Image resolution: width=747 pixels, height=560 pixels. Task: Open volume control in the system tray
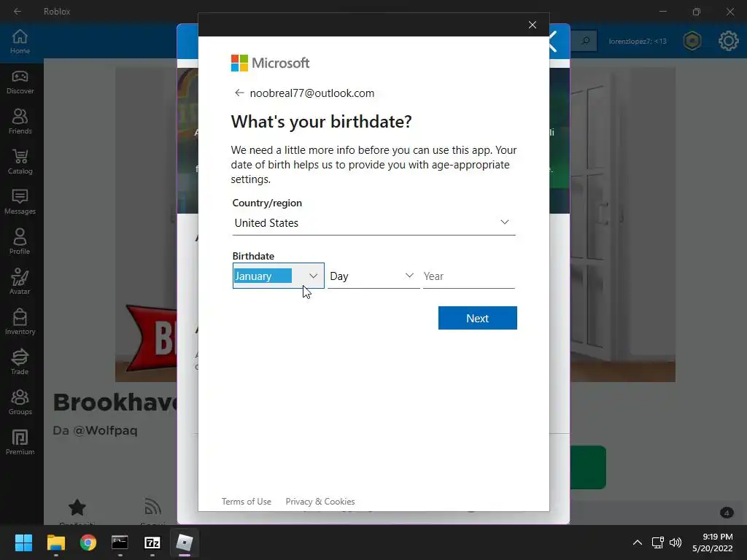(x=676, y=542)
